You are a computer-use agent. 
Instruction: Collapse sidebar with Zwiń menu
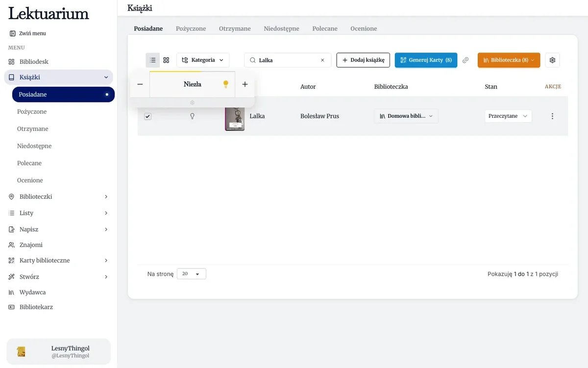(27, 33)
